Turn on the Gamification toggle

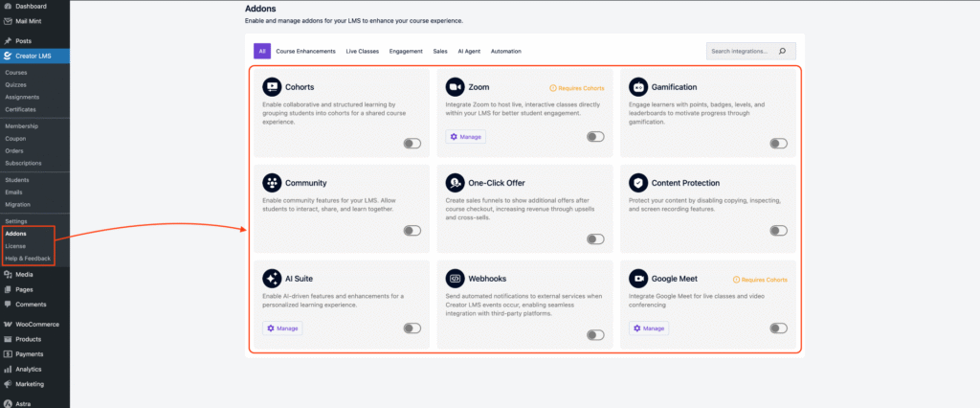(x=778, y=144)
